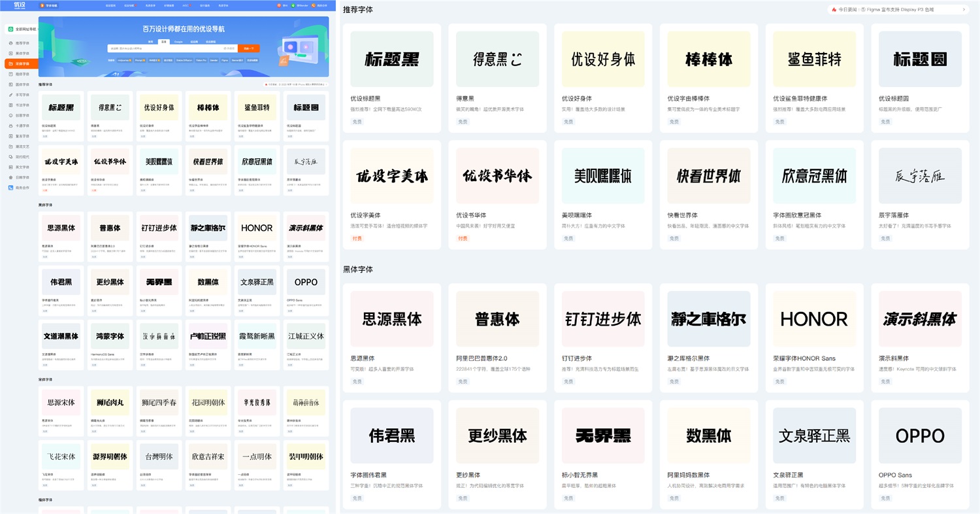Select 英文字体 in the left sidebar
980x514 pixels.
tap(19, 167)
